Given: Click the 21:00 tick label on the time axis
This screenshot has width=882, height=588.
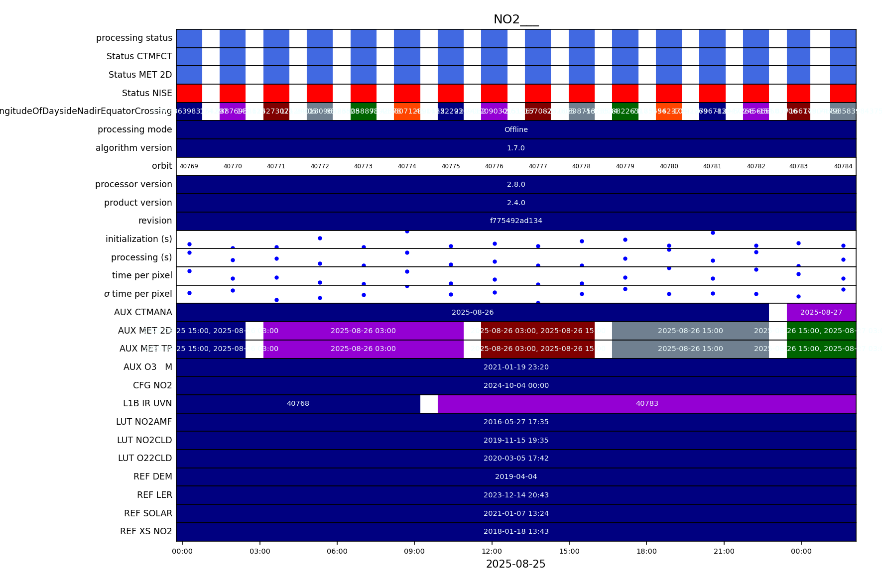Looking at the screenshot, I should [724, 551].
